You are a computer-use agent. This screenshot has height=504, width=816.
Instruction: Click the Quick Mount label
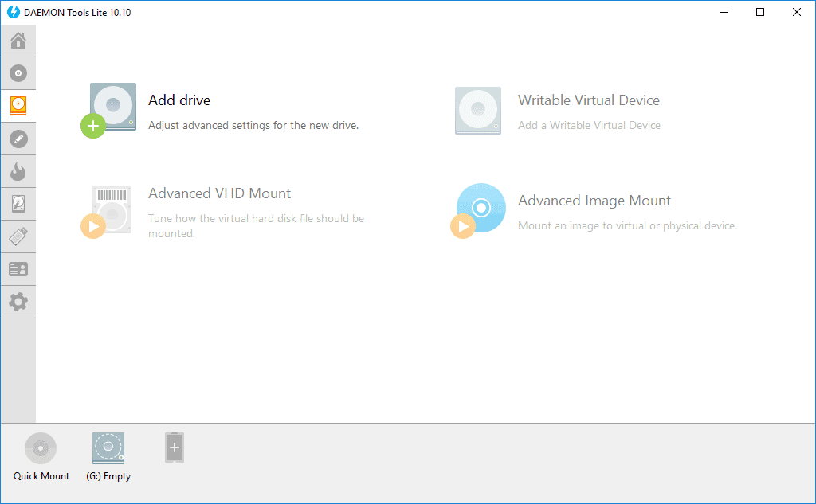tap(41, 476)
